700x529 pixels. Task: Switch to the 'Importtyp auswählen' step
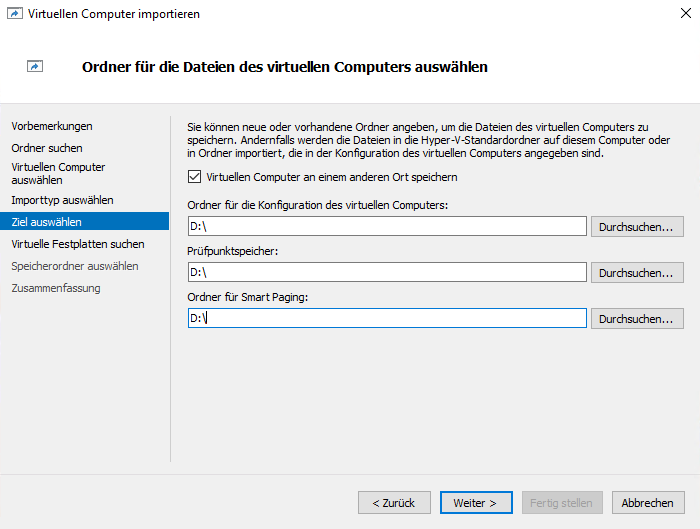point(62,200)
